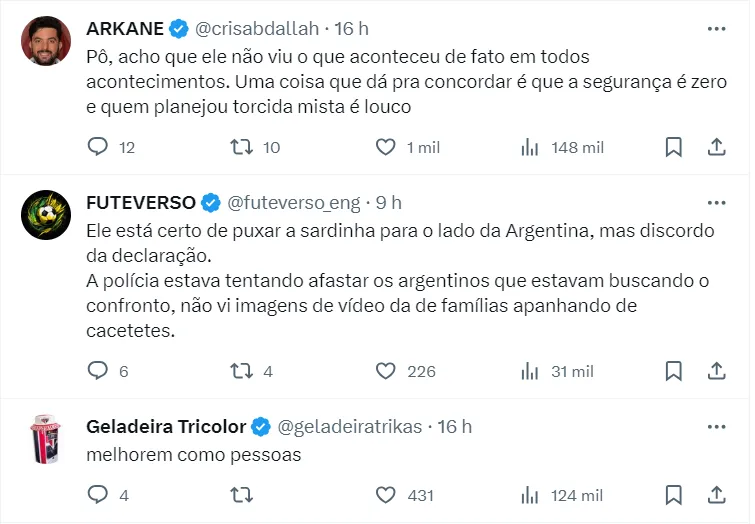Retweet the ARKANE post
This screenshot has width=755, height=524.
pos(241,147)
